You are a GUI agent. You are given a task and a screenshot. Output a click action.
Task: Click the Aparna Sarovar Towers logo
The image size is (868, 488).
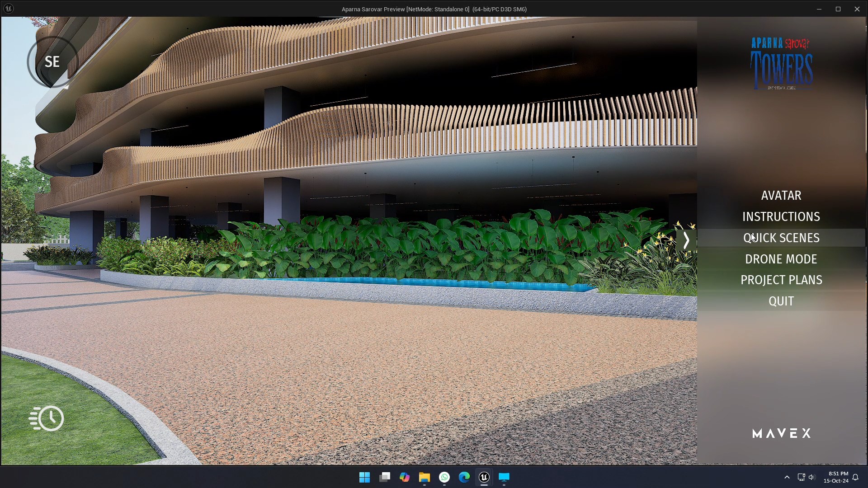tap(781, 64)
